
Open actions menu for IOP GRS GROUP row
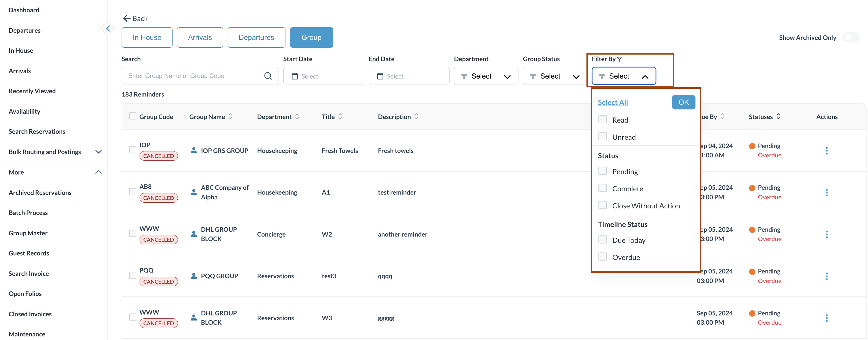pos(826,151)
